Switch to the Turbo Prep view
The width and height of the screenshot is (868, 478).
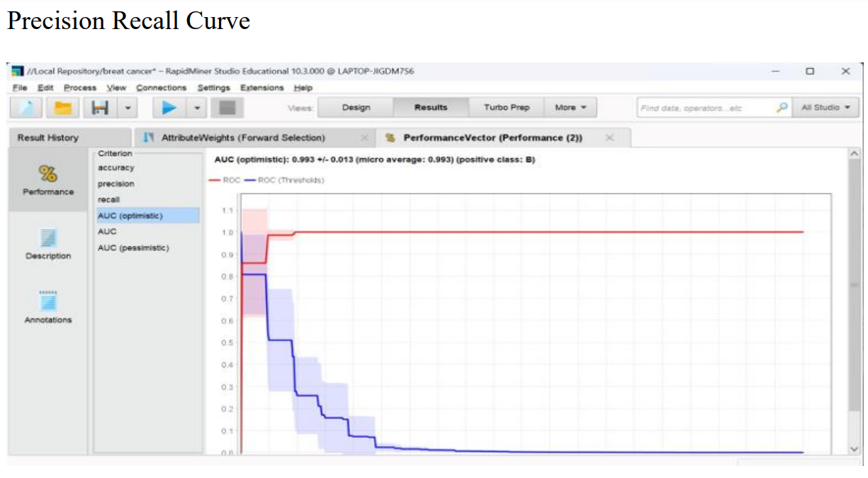506,108
